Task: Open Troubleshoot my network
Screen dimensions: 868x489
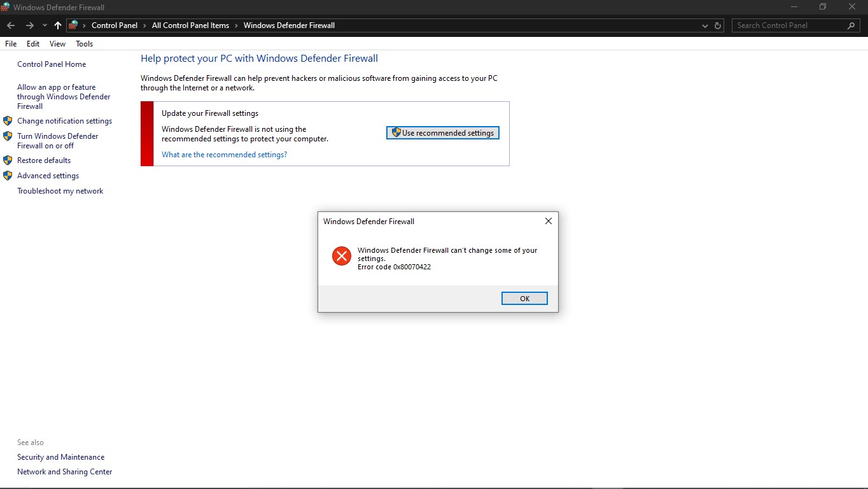Action: tap(60, 191)
